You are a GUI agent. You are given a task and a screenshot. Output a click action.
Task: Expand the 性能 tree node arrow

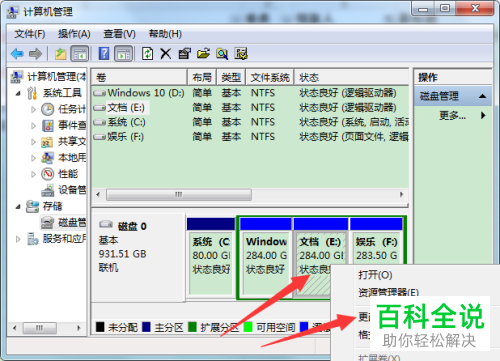click(x=33, y=174)
